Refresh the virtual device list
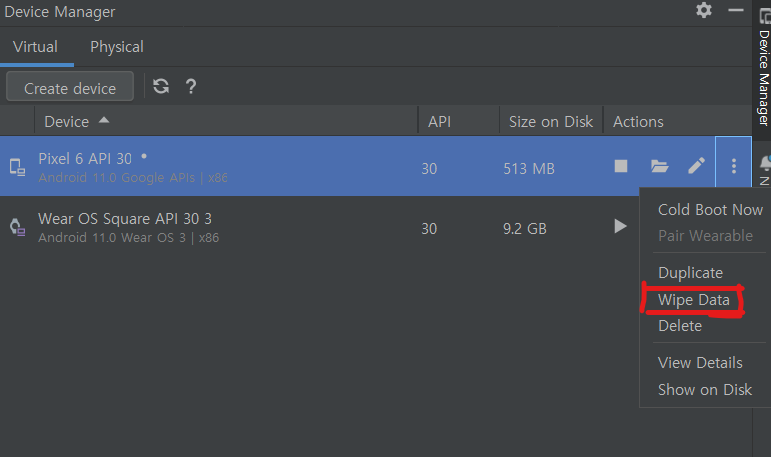 [161, 87]
